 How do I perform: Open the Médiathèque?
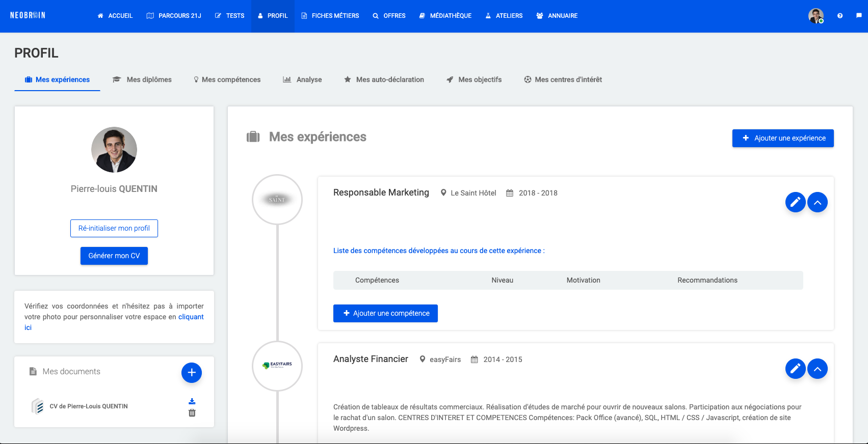tap(445, 16)
